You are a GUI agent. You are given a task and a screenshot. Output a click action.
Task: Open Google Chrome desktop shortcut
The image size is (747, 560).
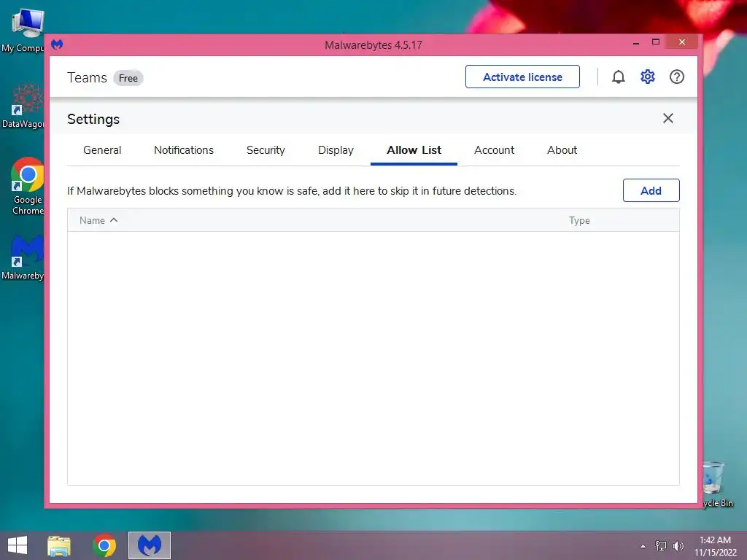[x=27, y=186]
